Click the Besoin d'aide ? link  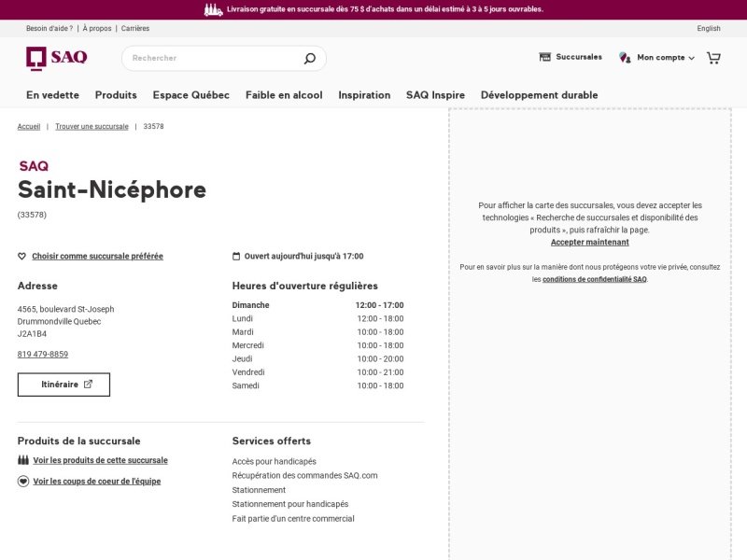tap(49, 28)
